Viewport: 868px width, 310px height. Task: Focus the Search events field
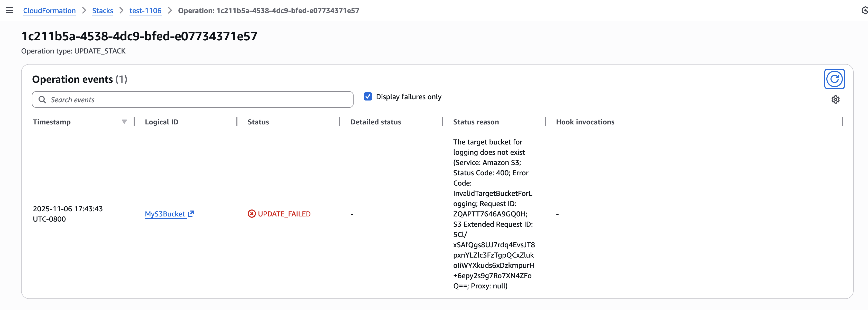(x=199, y=100)
